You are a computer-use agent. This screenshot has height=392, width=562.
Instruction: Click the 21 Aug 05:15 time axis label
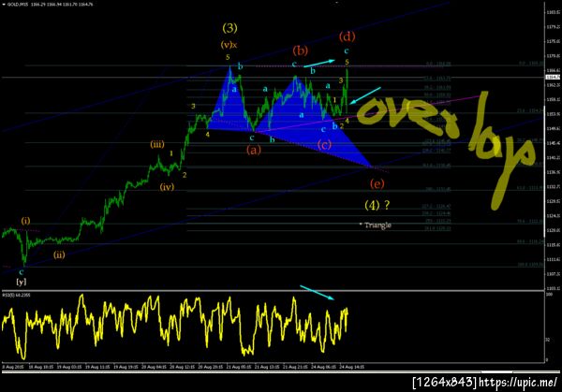click(238, 367)
